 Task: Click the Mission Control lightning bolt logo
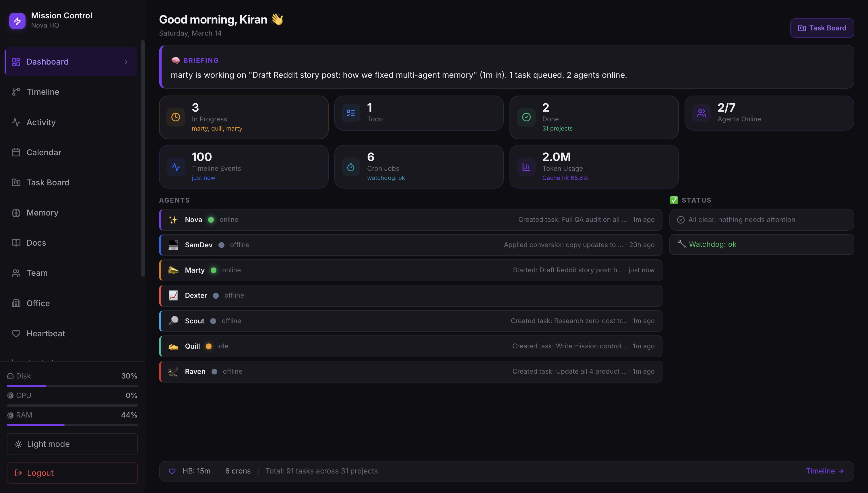pyautogui.click(x=17, y=21)
